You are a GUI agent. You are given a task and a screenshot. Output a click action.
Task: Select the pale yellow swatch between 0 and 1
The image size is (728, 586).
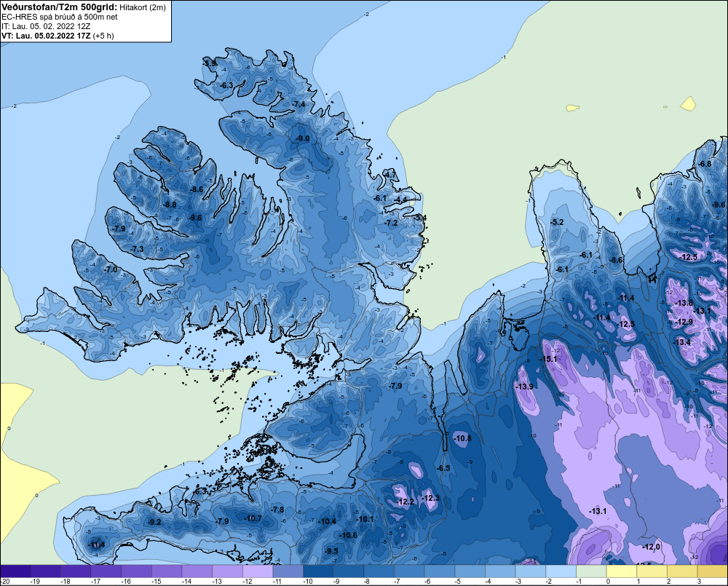point(621,571)
